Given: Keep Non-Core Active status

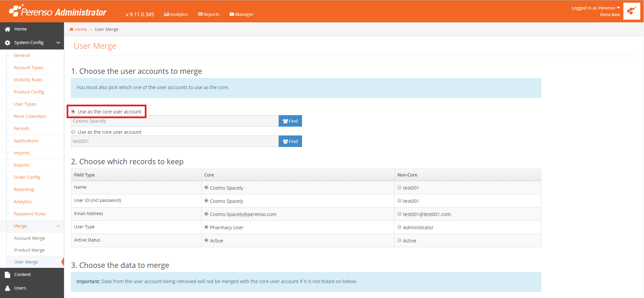Looking at the screenshot, I should (x=399, y=240).
